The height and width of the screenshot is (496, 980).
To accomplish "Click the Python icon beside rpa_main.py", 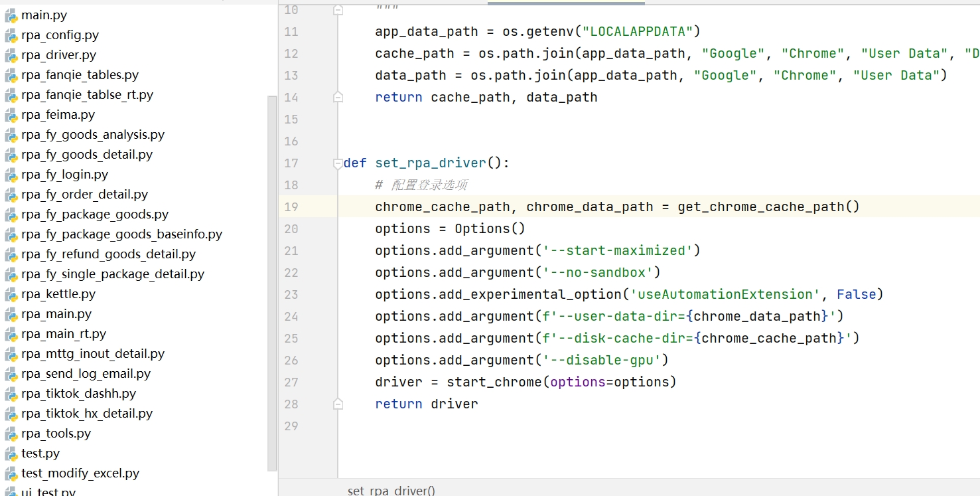I will [x=11, y=314].
